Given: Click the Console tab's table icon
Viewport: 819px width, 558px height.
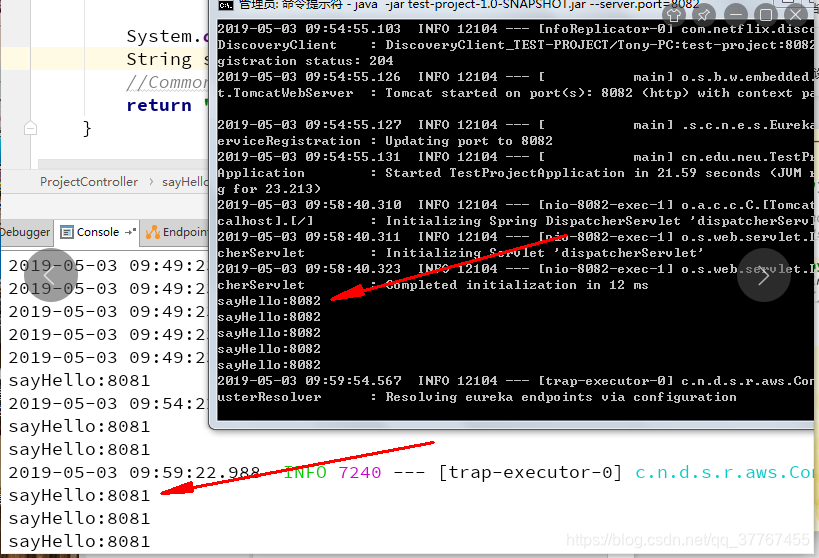Looking at the screenshot, I should (x=67, y=232).
